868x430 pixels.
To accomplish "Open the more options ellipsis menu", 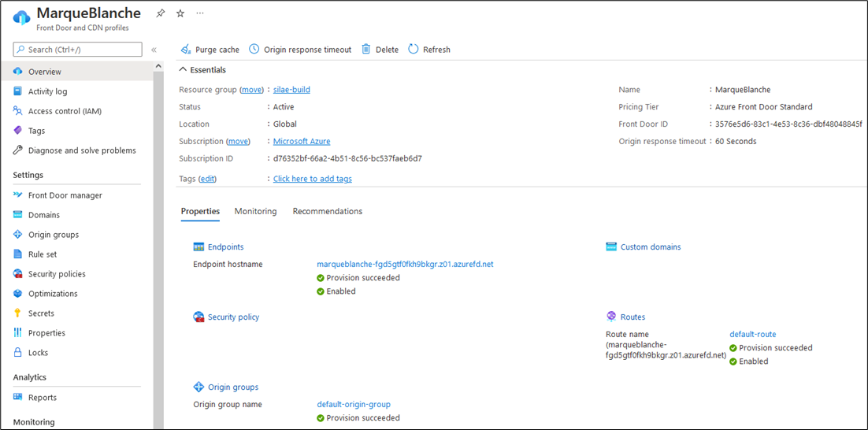I will pyautogui.click(x=200, y=13).
